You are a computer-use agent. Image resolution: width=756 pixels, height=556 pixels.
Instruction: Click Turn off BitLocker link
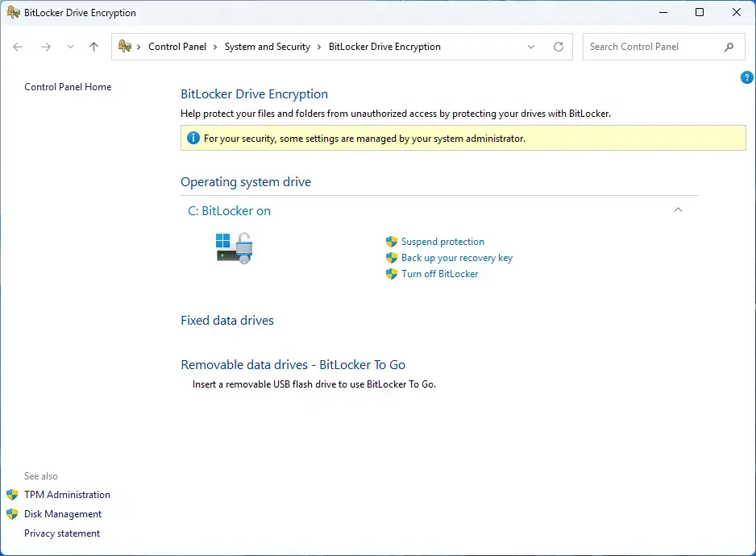[x=440, y=274]
